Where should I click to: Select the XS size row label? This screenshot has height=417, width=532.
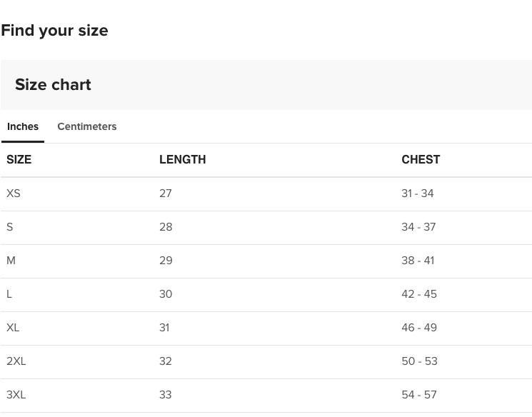[x=14, y=194]
